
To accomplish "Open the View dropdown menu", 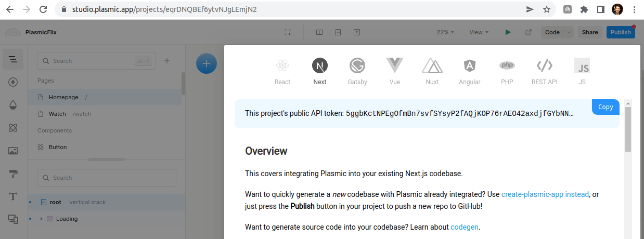I will [x=479, y=32].
